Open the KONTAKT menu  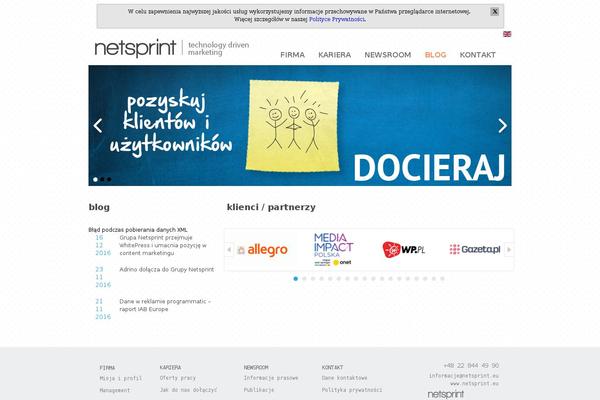point(478,55)
